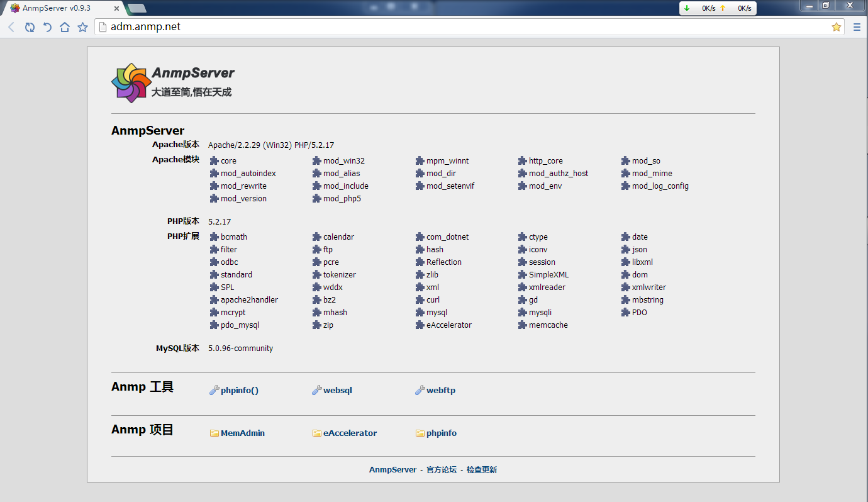The image size is (868, 502).
Task: Click the green download arrow in the speed widget
Action: click(687, 8)
